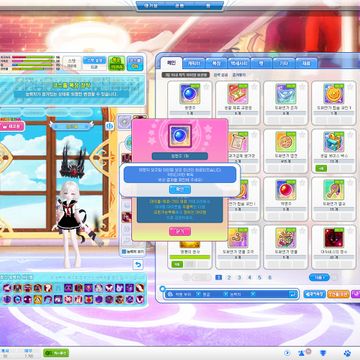360x360 pixels.
Task: Expand the arrow toggle beside character preview
Action: (109, 126)
